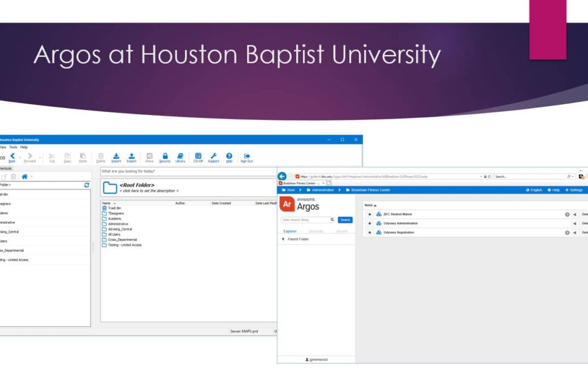Switch to the Explorer tab in web viewer
Screen dimensions: 588x368
[290, 231]
